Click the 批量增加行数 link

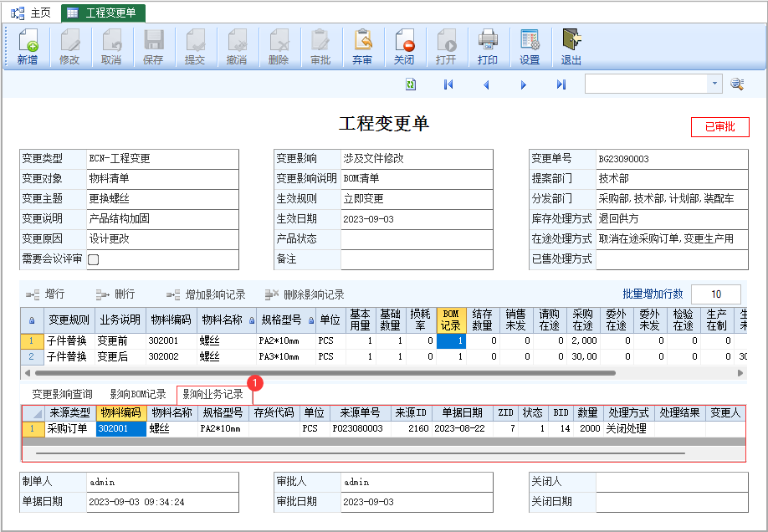[x=653, y=294]
